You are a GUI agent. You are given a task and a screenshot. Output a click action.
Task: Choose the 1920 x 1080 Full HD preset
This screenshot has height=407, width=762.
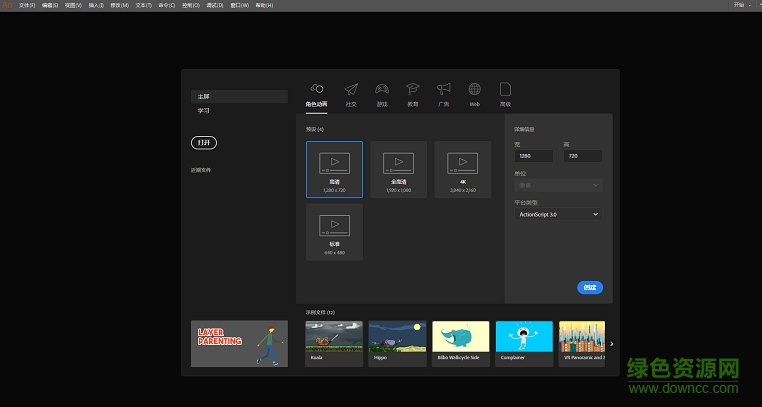coord(398,169)
